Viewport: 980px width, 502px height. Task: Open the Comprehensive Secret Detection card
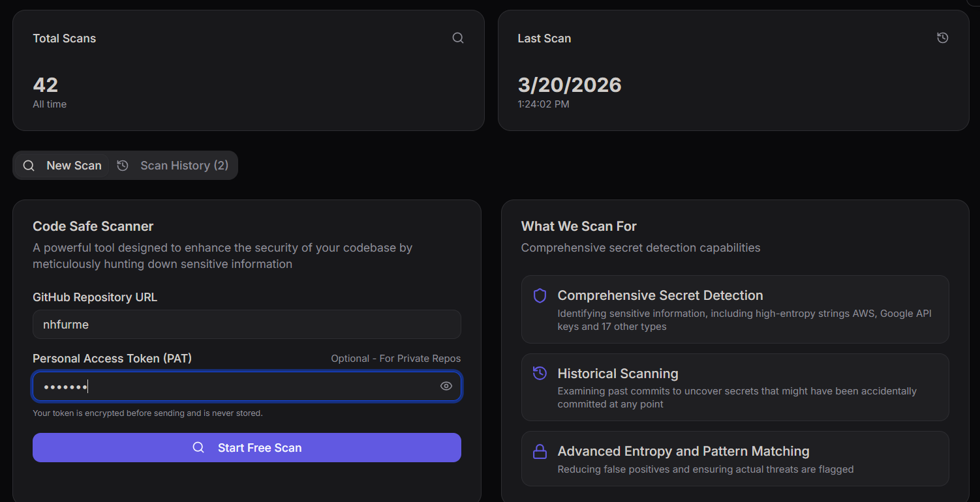click(735, 309)
